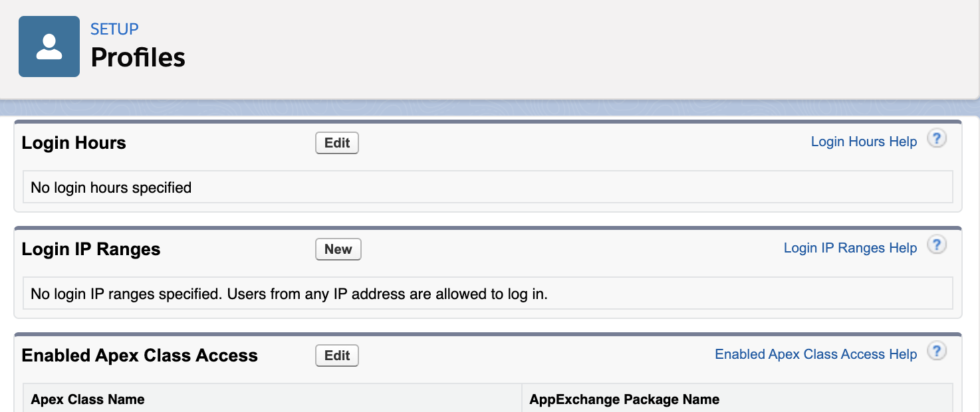Screen dimensions: 980x412
Task: Click the Profiles page title
Action: (x=138, y=58)
